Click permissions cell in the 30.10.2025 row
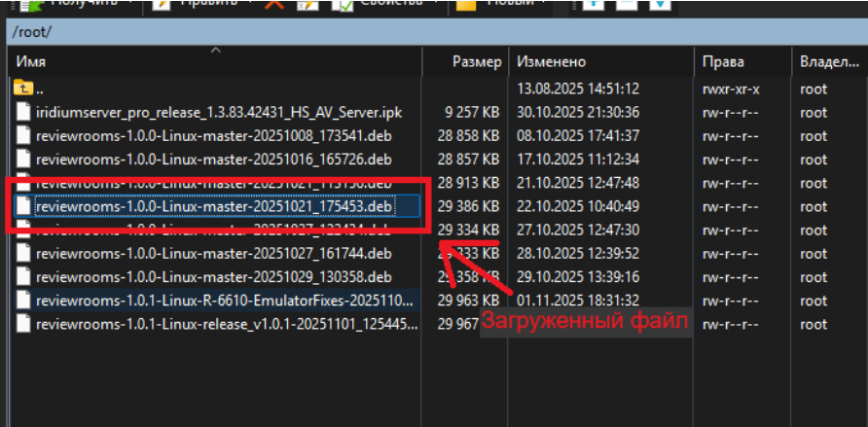This screenshot has height=427, width=868. click(731, 112)
